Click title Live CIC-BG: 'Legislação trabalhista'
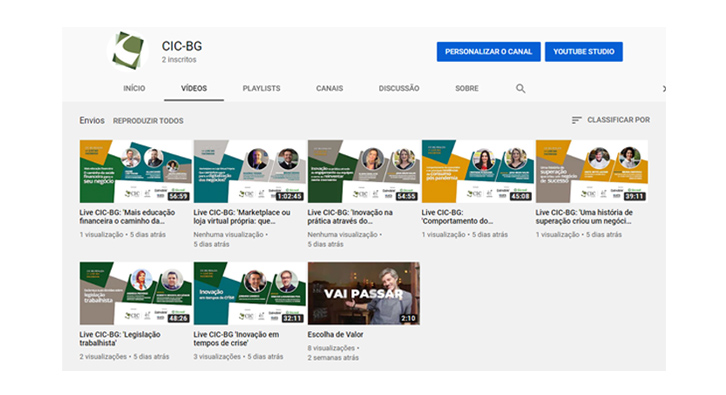Screen dimensions: 726x395 (120, 339)
